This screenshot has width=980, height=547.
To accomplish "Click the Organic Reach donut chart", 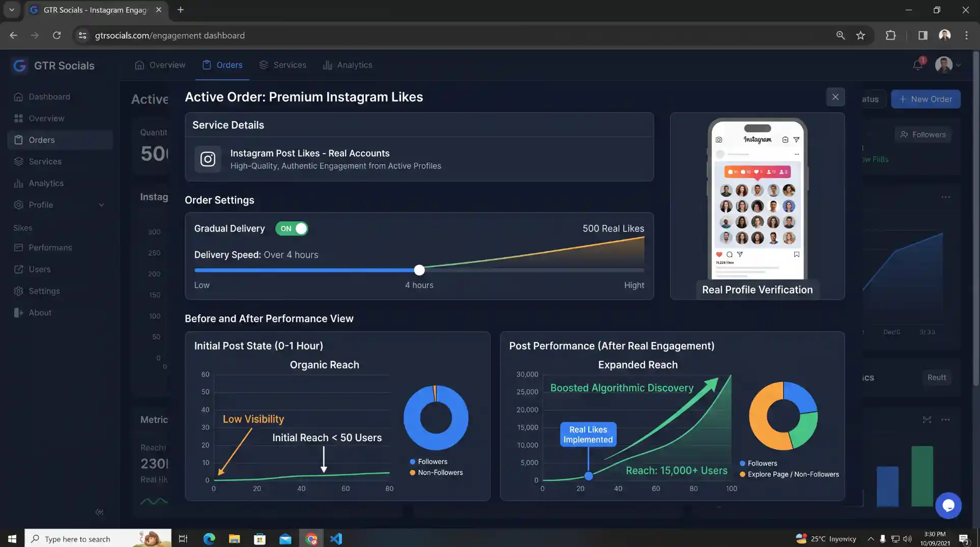I will pos(436,418).
